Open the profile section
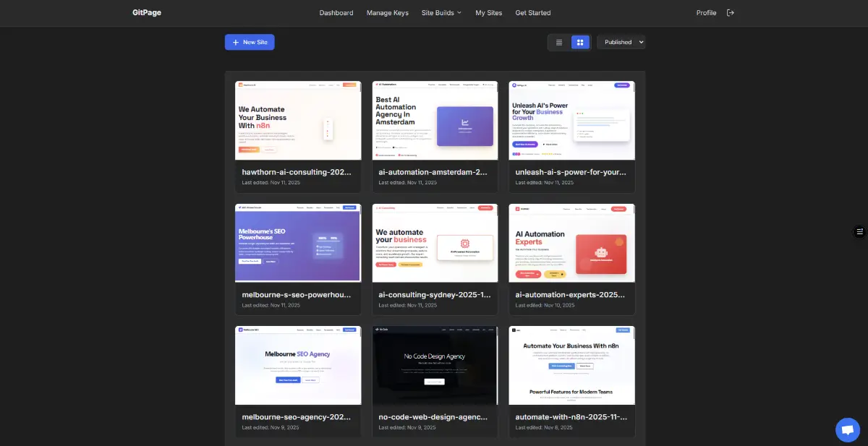 pos(706,12)
